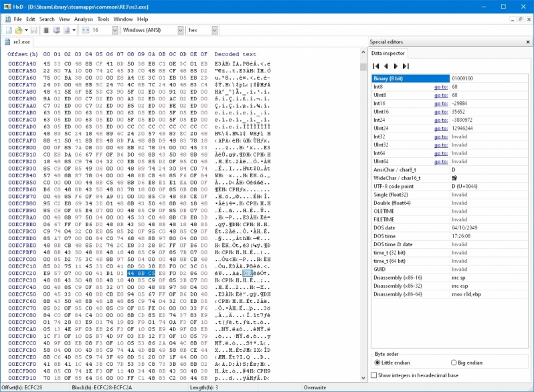Click the document icon left of File menu
This screenshot has height=392, width=534.
[x=8, y=19]
